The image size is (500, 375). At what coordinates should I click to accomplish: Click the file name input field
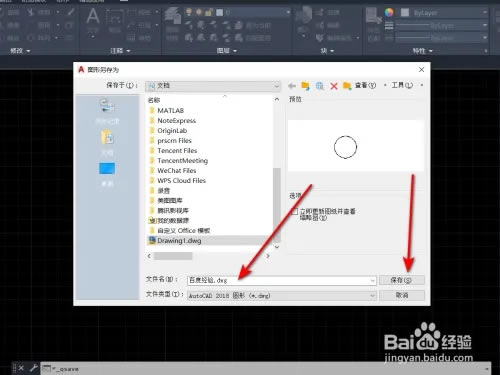coord(278,281)
